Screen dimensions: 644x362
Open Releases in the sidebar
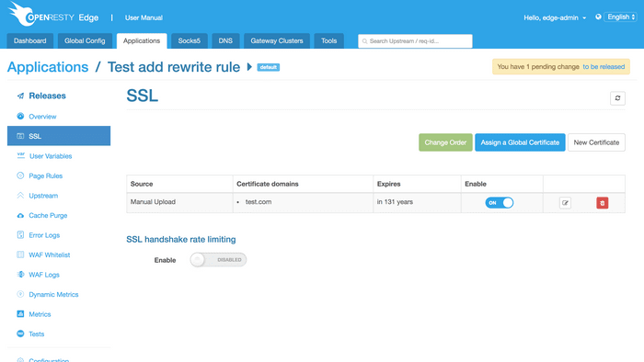tap(47, 96)
